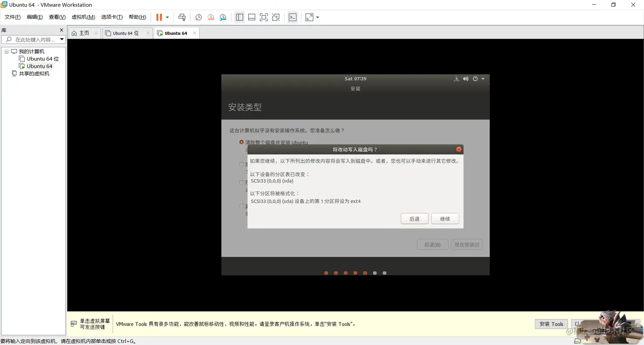Click the 现在安装(I) installer button

point(467,245)
